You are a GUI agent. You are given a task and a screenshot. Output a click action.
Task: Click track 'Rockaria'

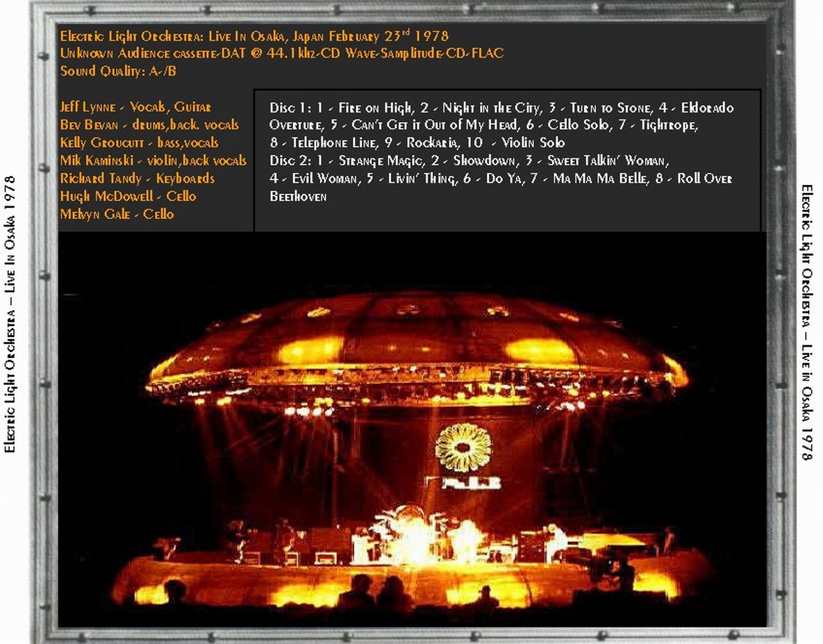coord(431,142)
